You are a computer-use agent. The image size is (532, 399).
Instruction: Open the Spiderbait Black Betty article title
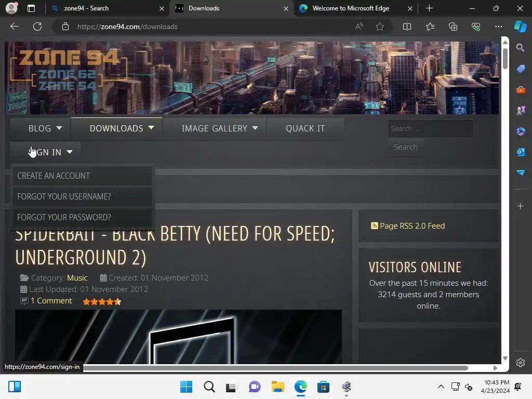pyautogui.click(x=175, y=246)
